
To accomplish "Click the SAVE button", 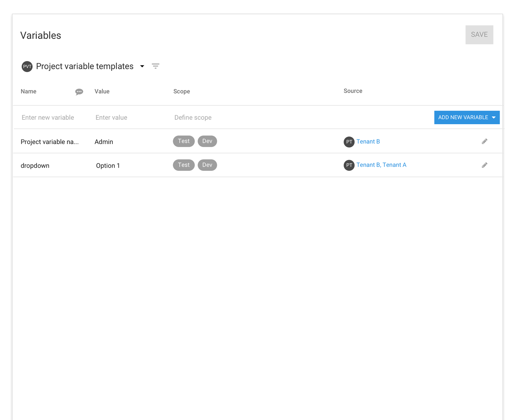I will tap(479, 34).
